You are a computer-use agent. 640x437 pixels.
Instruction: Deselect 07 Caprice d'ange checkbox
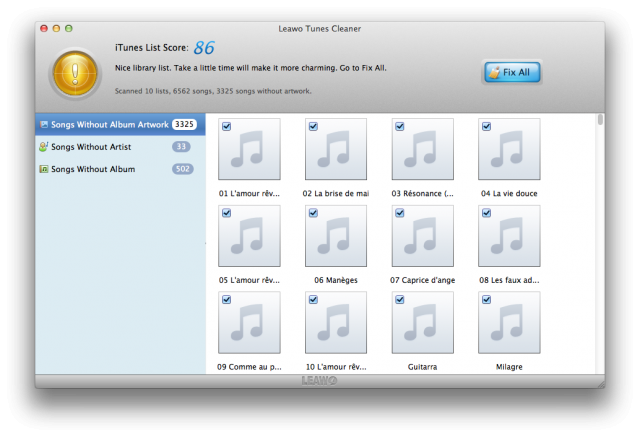click(x=400, y=213)
